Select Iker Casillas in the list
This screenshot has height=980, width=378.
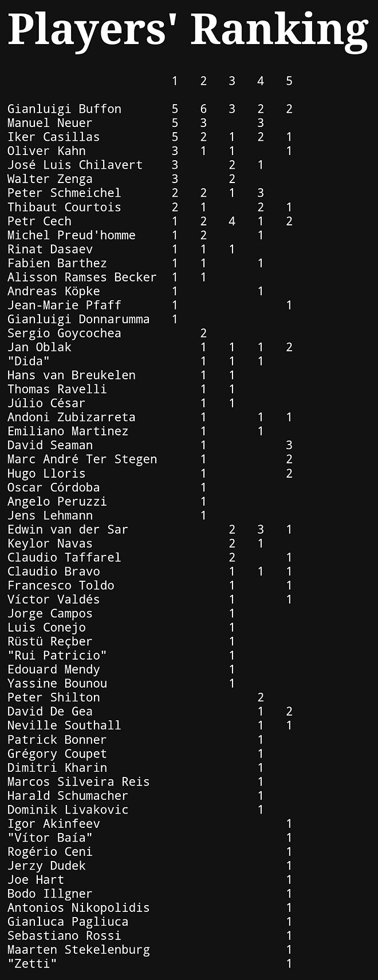coord(53,137)
